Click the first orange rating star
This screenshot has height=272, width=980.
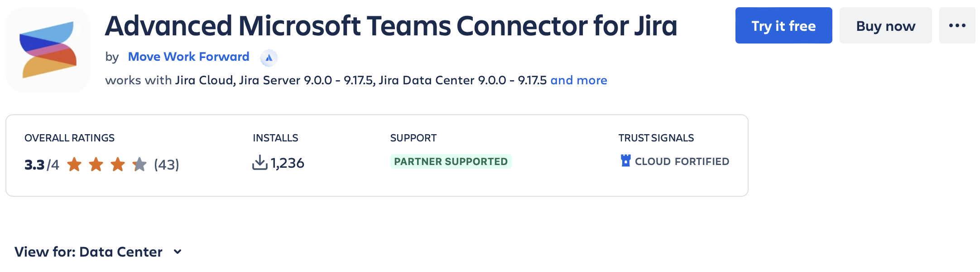click(74, 165)
